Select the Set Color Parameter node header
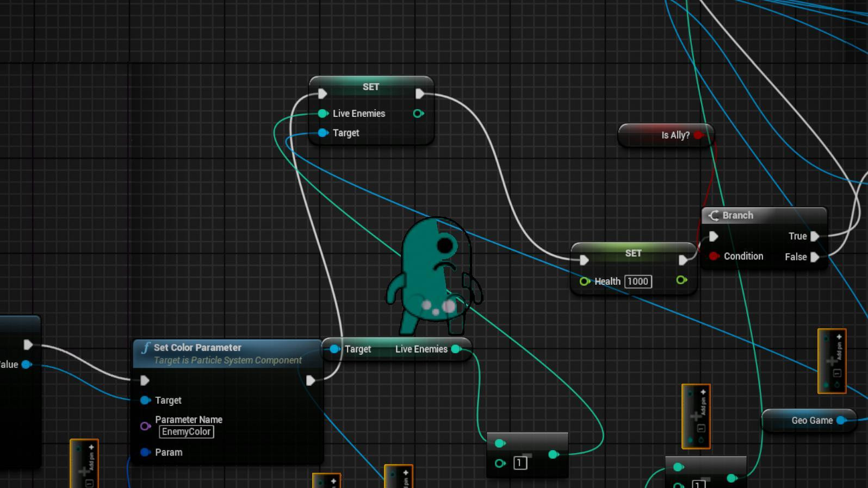Screen dimensions: 868x488 click(227, 353)
